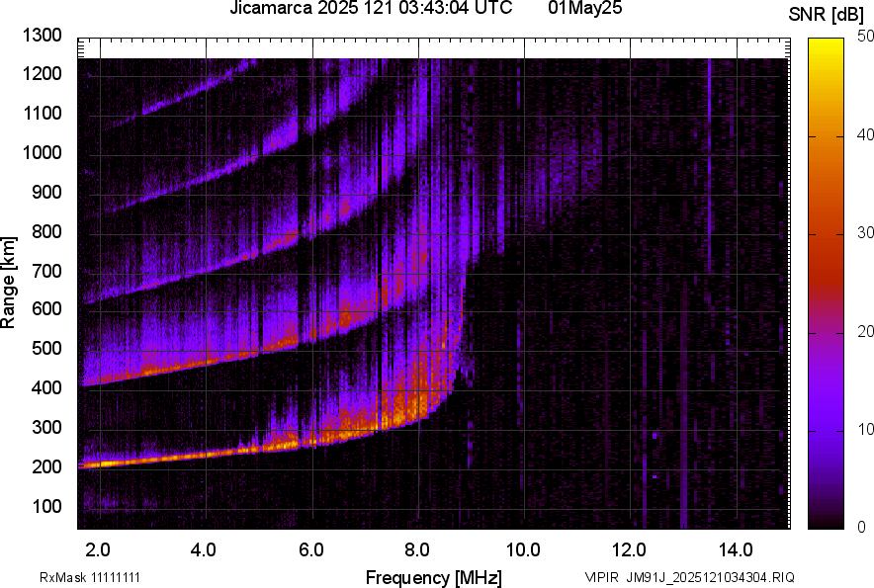Click the range tick label 200

tap(46, 467)
